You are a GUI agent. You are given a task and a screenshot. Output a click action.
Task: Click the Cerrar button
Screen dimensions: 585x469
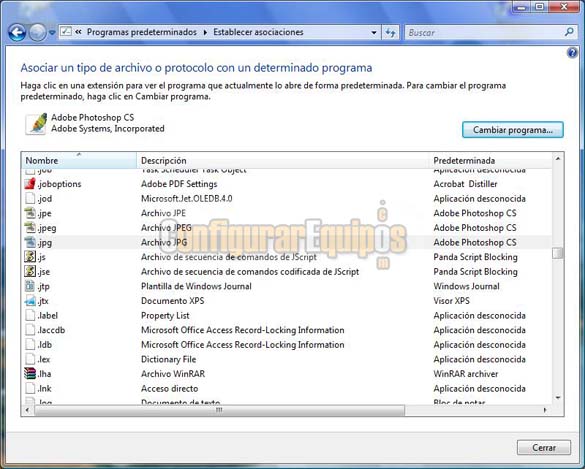544,447
